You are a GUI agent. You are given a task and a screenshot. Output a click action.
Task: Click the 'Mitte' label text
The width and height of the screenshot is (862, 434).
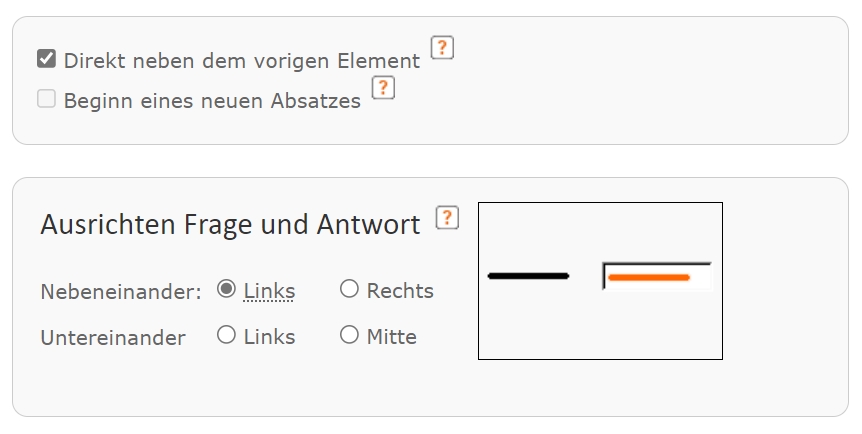391,337
